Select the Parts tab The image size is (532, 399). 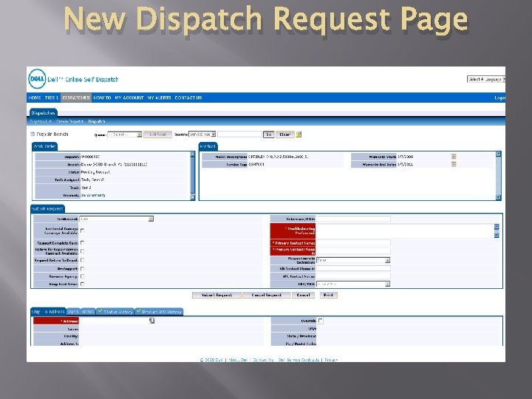(74, 312)
